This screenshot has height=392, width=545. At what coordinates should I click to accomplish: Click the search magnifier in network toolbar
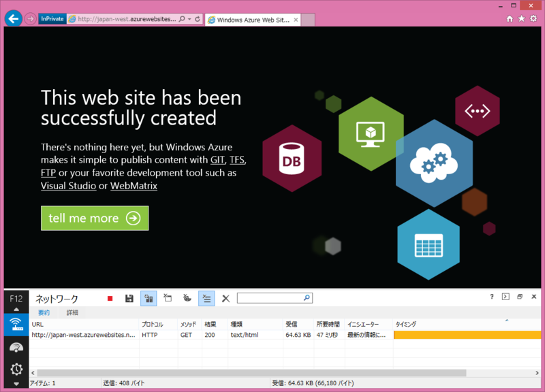click(307, 298)
